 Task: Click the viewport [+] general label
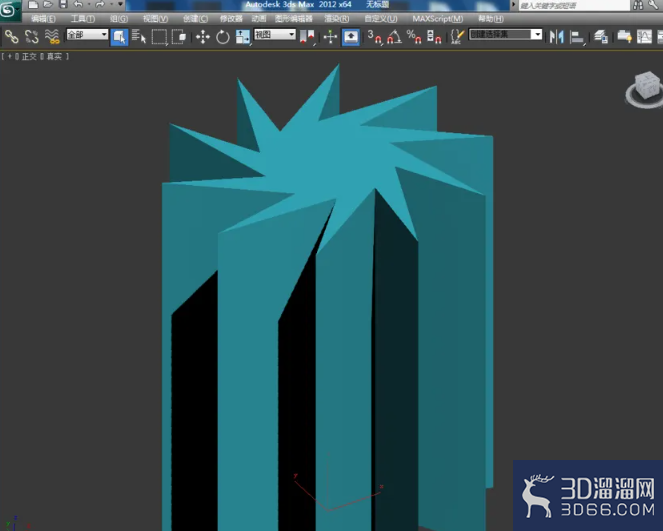tap(10, 56)
